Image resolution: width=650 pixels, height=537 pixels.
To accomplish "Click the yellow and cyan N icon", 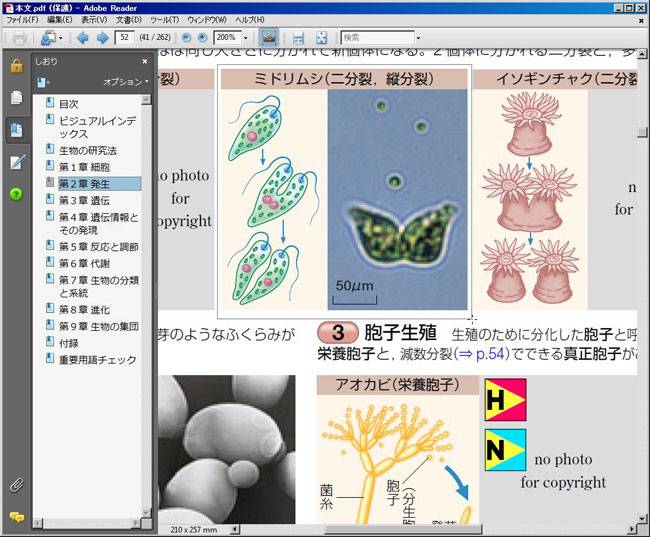I will (x=505, y=450).
